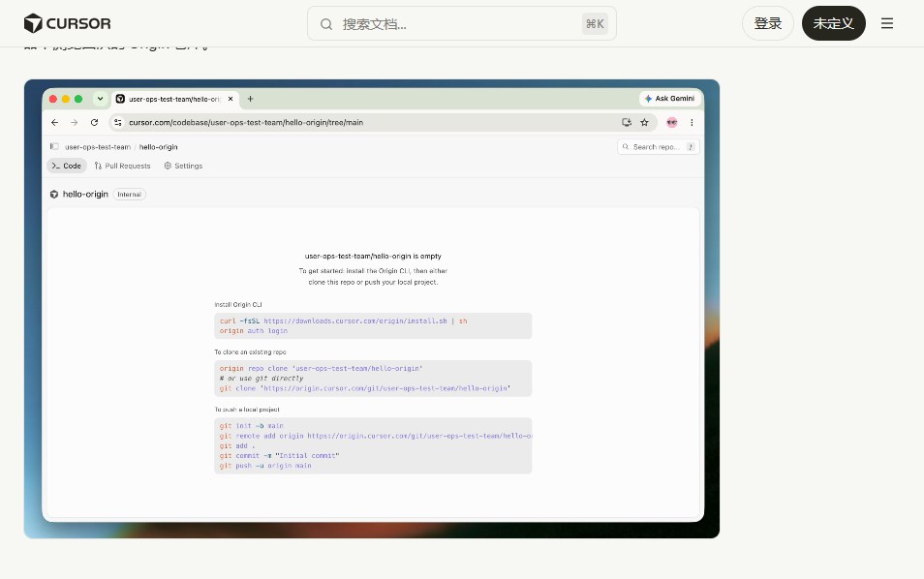Click the back arrow in pictured browser
This screenshot has width=924, height=579.
pyautogui.click(x=55, y=123)
